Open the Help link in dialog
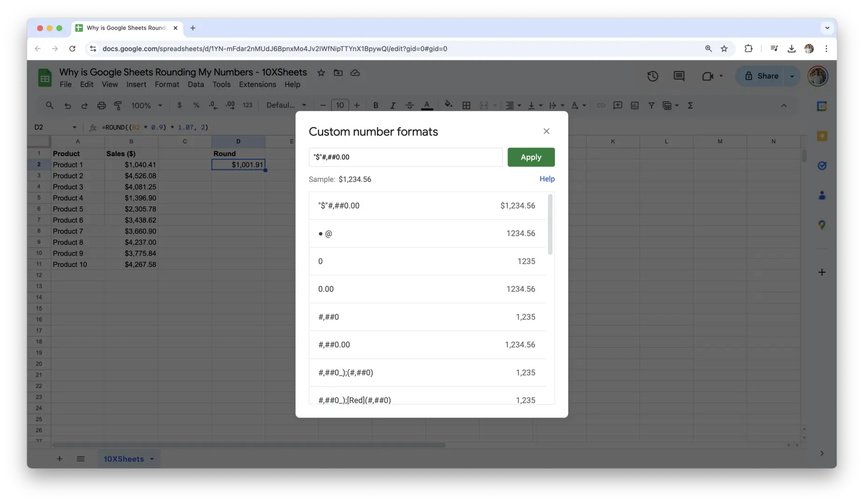 547,179
